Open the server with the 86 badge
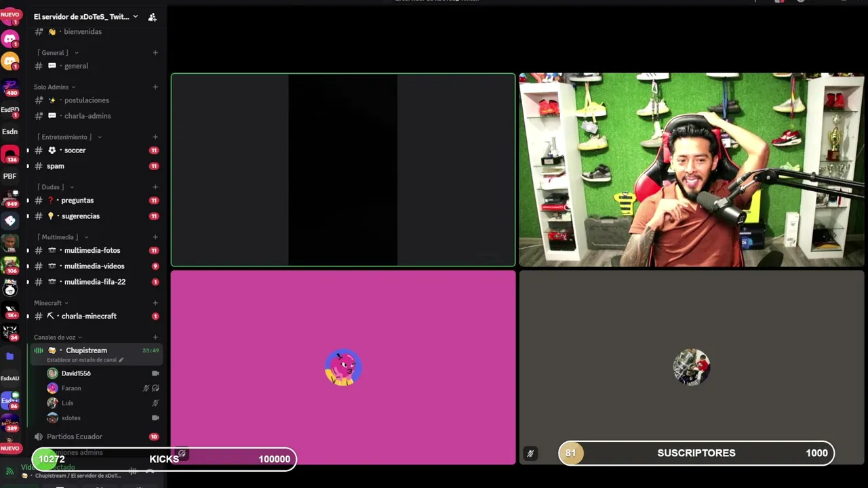The height and width of the screenshot is (488, 868). [x=10, y=401]
